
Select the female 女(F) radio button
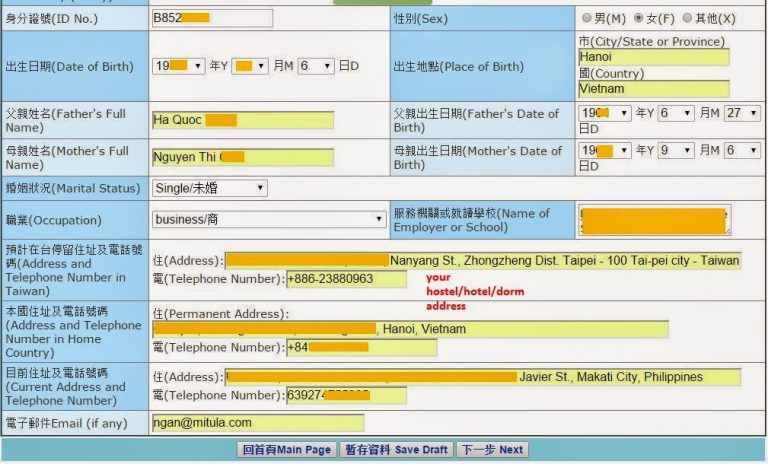click(x=639, y=18)
